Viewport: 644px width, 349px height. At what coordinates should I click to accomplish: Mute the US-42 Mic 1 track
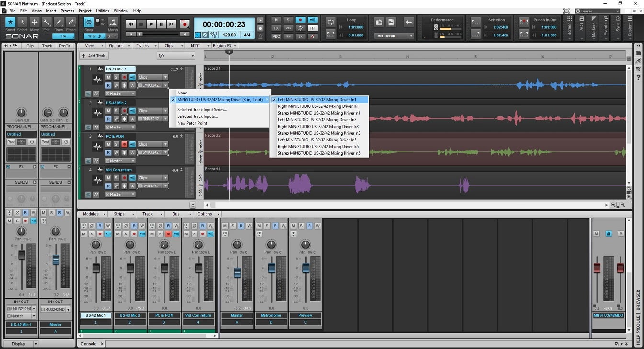tap(108, 77)
